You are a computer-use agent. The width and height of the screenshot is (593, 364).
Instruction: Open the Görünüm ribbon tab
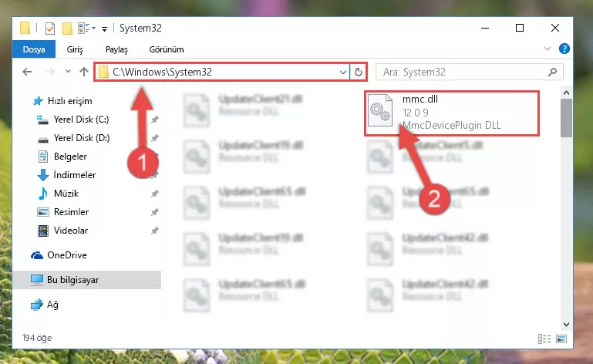167,49
